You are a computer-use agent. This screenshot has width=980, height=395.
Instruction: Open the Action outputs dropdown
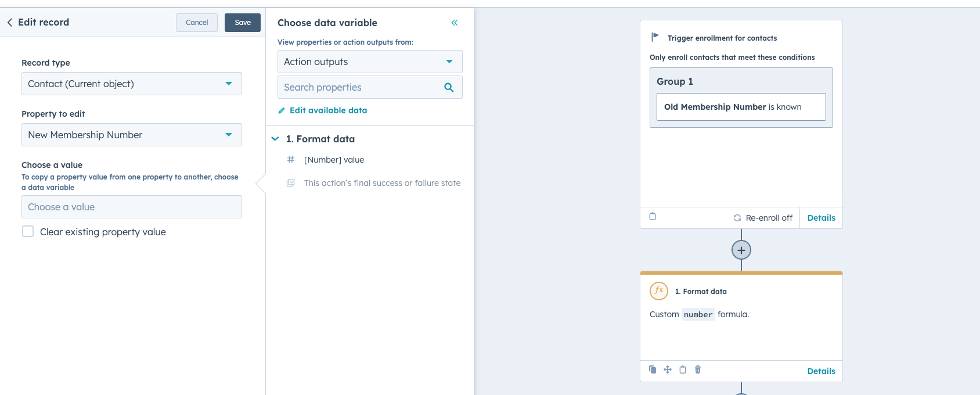pyautogui.click(x=370, y=62)
